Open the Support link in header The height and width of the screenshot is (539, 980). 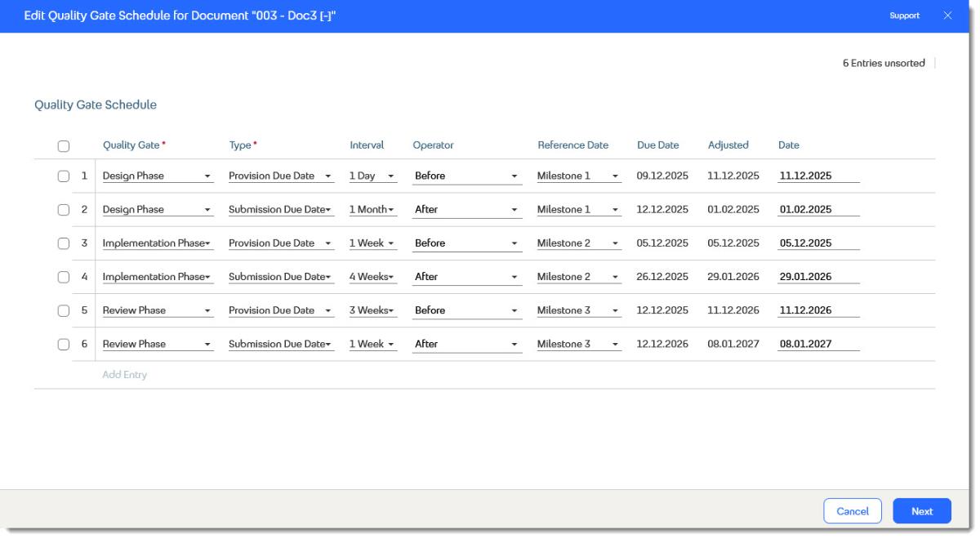[904, 16]
